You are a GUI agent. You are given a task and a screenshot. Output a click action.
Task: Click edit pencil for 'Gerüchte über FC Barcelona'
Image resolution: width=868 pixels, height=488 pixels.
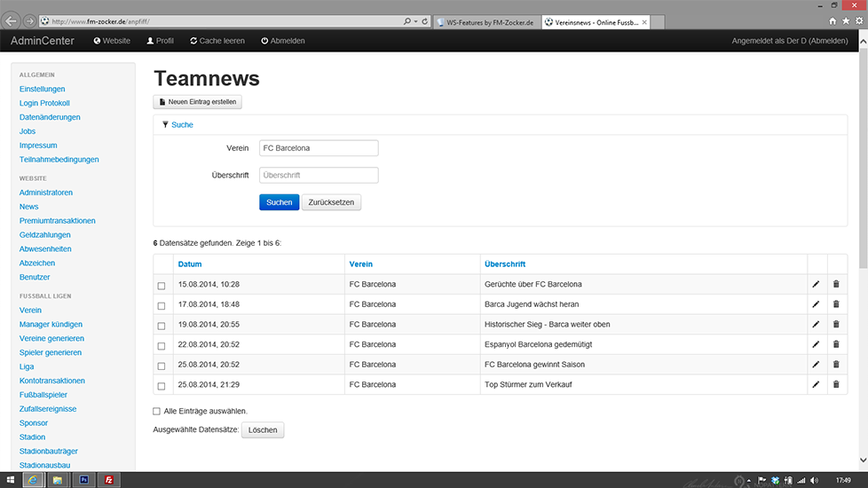(x=816, y=284)
